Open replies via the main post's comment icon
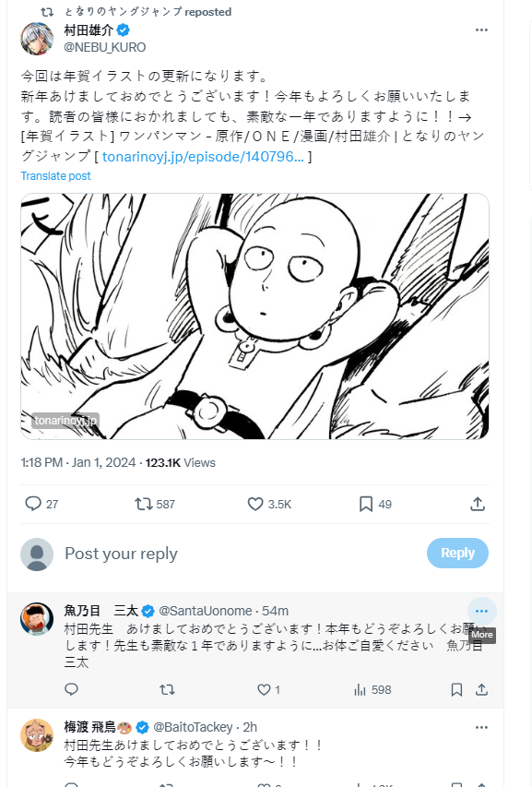 (33, 504)
